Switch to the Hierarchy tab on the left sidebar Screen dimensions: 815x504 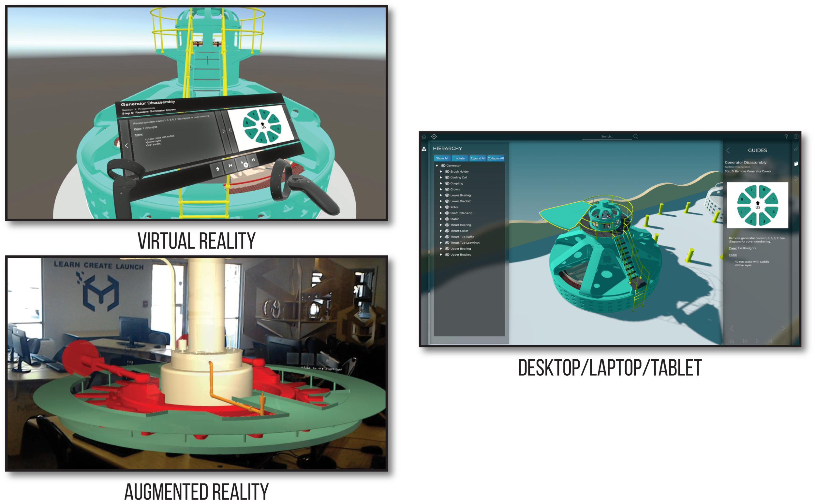click(x=424, y=149)
